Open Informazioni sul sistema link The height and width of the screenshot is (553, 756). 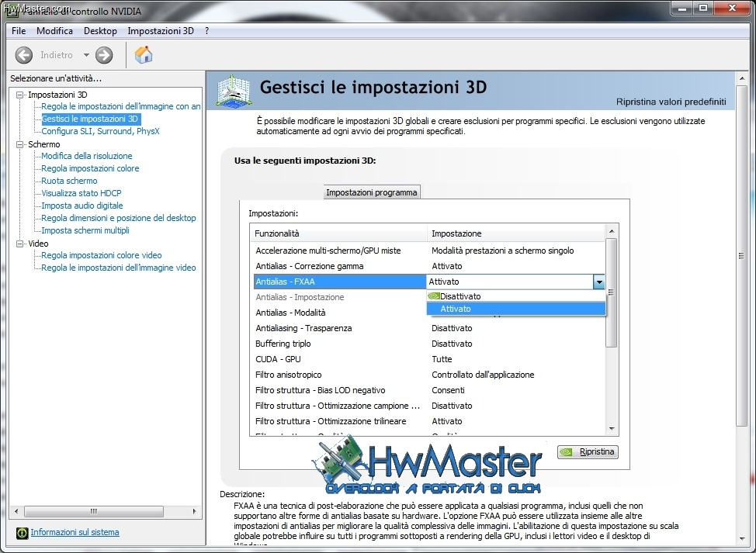point(75,532)
